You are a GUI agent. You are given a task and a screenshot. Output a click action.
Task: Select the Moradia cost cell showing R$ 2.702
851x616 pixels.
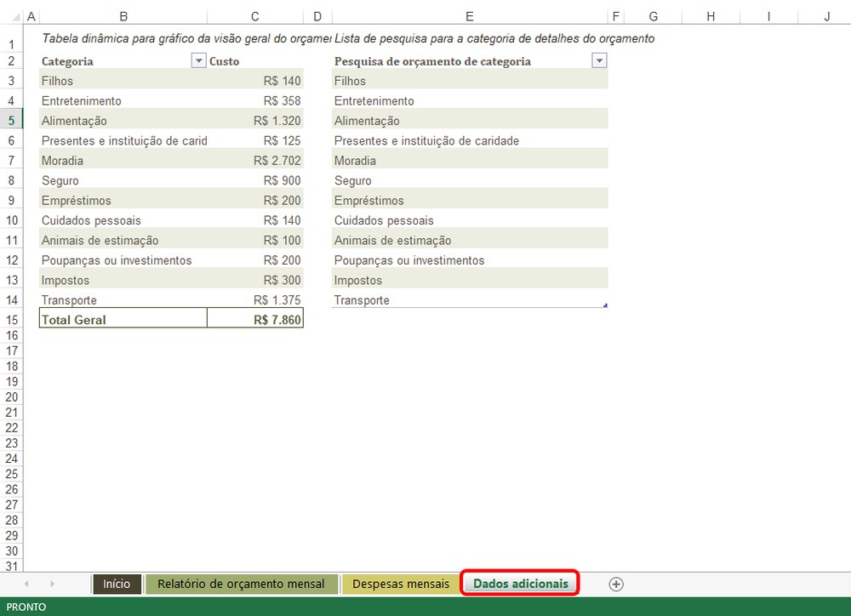click(254, 160)
